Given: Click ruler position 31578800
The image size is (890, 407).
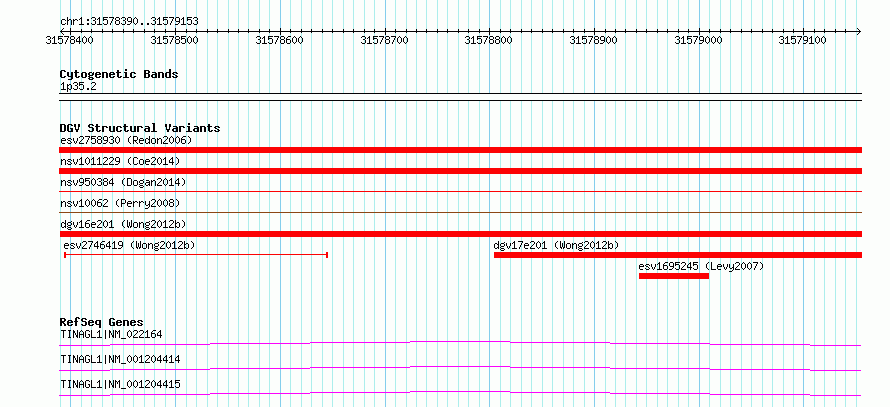Looking at the screenshot, I should click(489, 40).
